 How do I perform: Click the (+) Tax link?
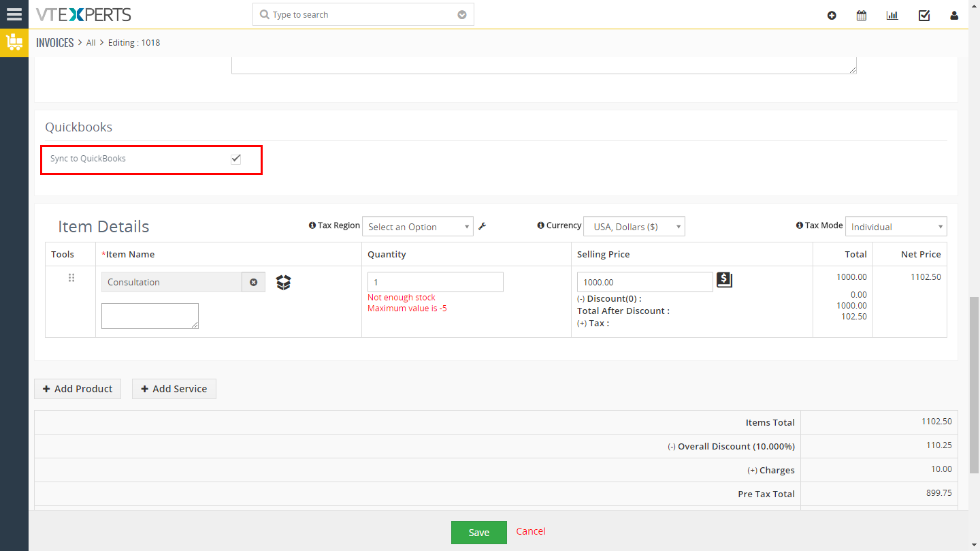click(x=593, y=323)
